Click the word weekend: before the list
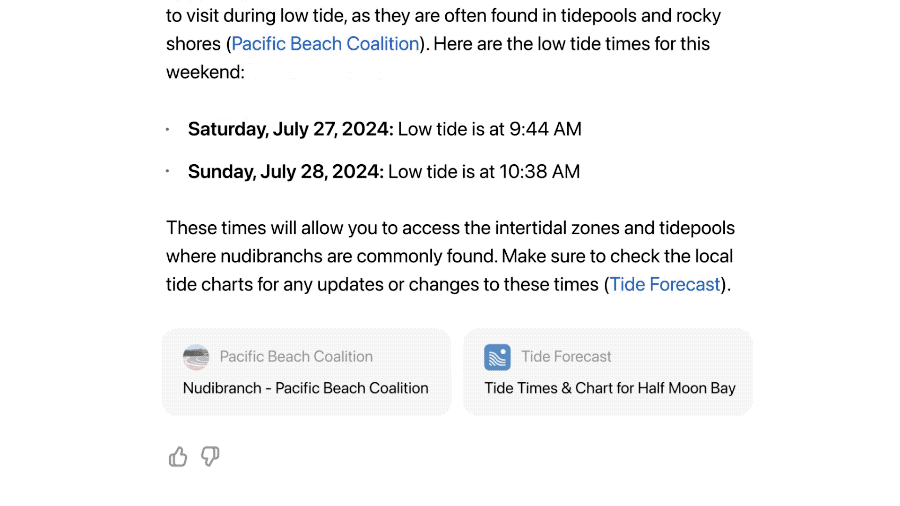The image size is (900, 506). pos(205,72)
